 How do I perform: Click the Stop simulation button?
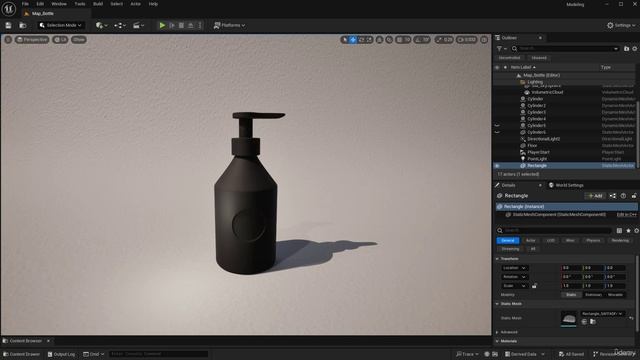pos(181,25)
